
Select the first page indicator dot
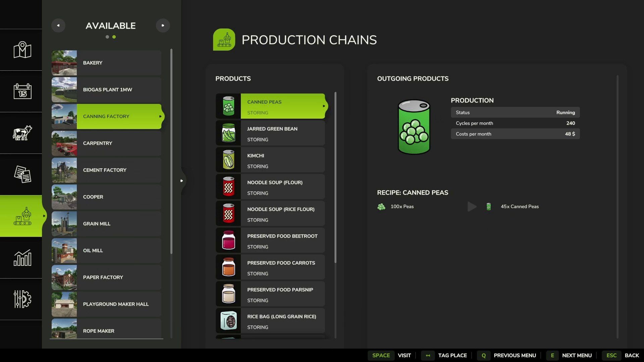click(107, 37)
